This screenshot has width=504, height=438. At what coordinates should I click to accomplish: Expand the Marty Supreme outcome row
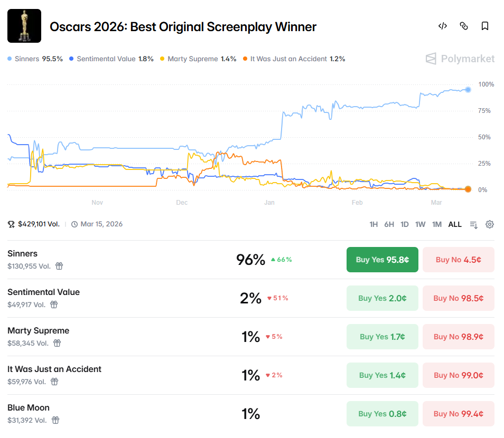point(158,337)
